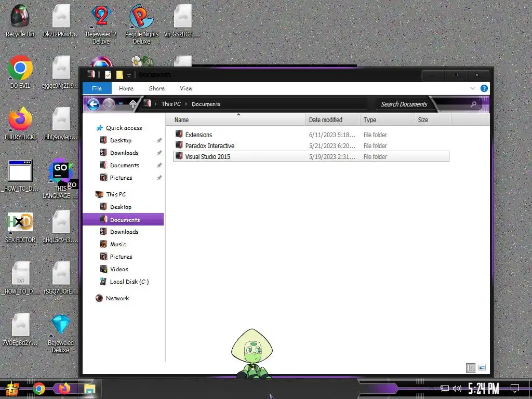532x399 pixels.
Task: Expand the This PC breadcrumb arrow
Action: click(x=187, y=104)
